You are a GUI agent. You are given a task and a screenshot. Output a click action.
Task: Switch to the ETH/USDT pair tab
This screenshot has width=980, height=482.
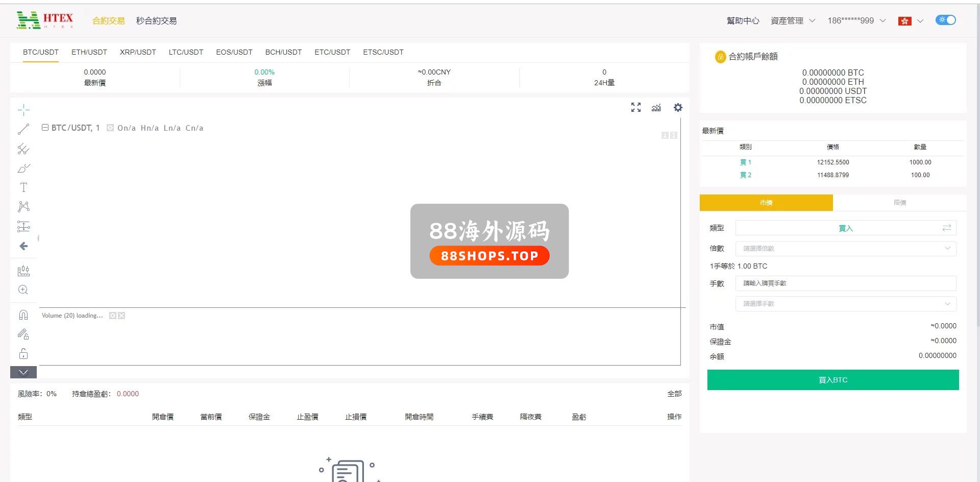point(89,52)
